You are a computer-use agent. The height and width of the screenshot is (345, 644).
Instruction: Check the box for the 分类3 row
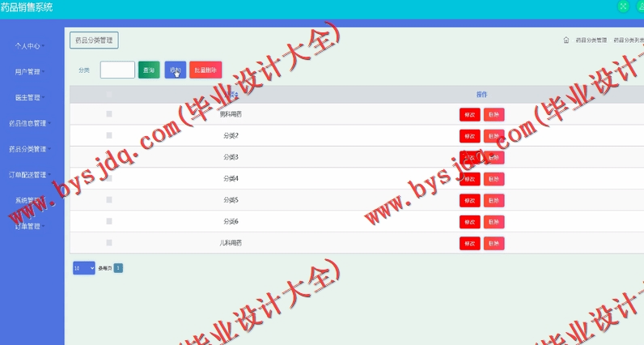tap(109, 156)
